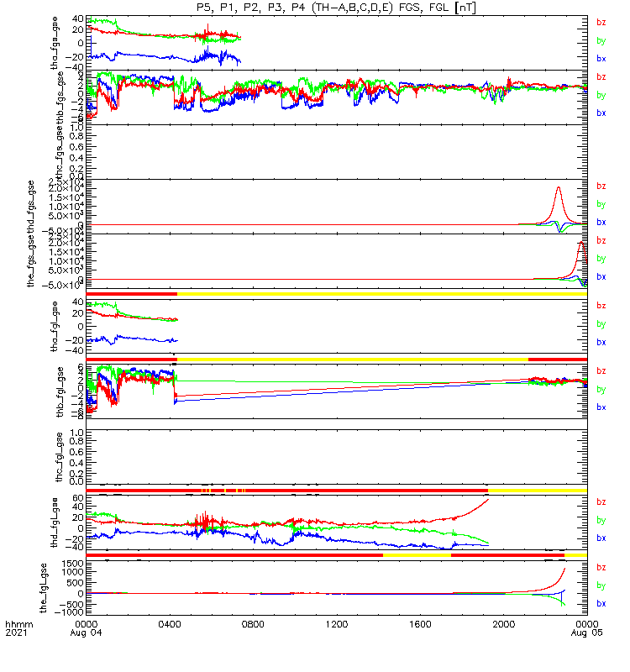Select the blue bx legend in tha_fgs panel
The image size is (630, 672).
(x=601, y=58)
